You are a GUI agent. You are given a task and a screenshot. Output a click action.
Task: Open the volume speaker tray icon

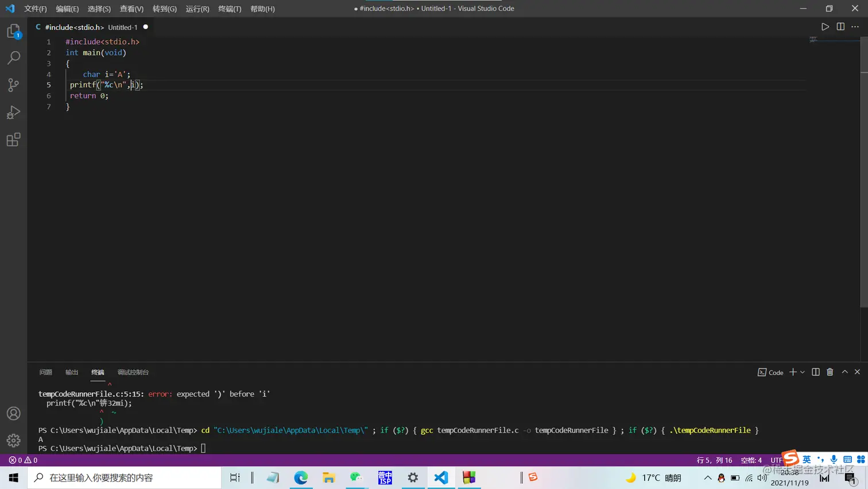(x=762, y=478)
